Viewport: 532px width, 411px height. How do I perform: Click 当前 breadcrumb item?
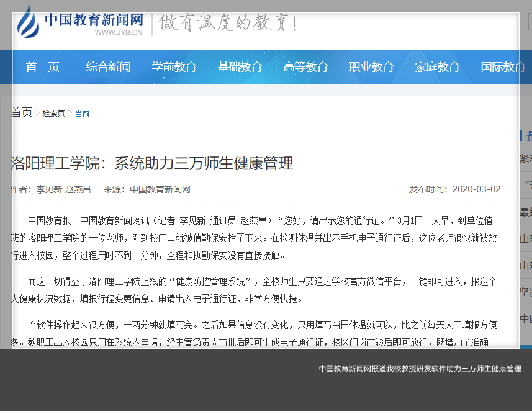82,114
